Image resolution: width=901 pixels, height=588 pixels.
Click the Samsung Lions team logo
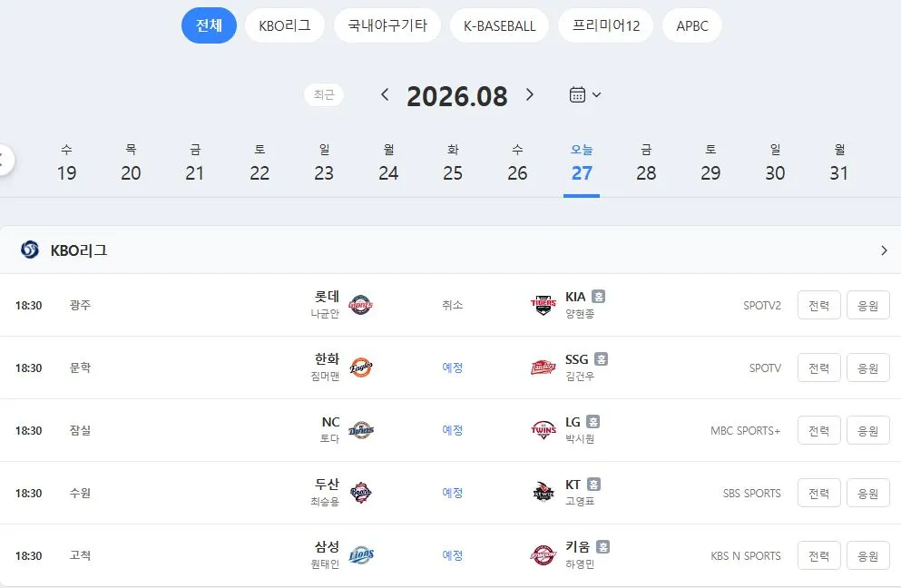[x=361, y=555]
